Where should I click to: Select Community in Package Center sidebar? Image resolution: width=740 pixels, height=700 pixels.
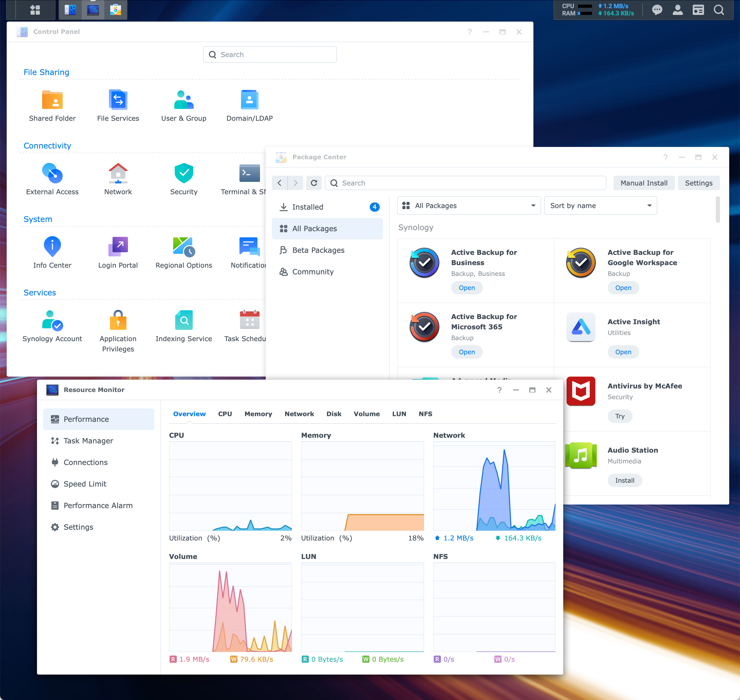click(327, 272)
